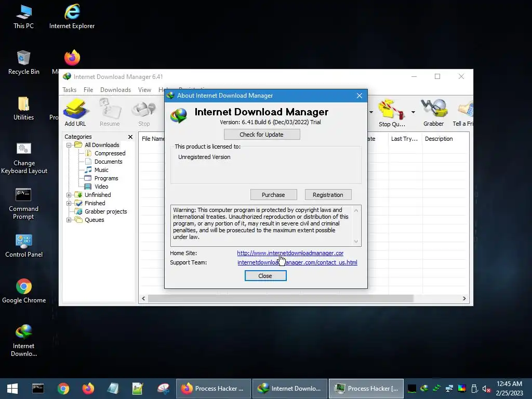Image resolution: width=532 pixels, height=399 pixels.
Task: Click the network tray icon
Action: [449, 389]
